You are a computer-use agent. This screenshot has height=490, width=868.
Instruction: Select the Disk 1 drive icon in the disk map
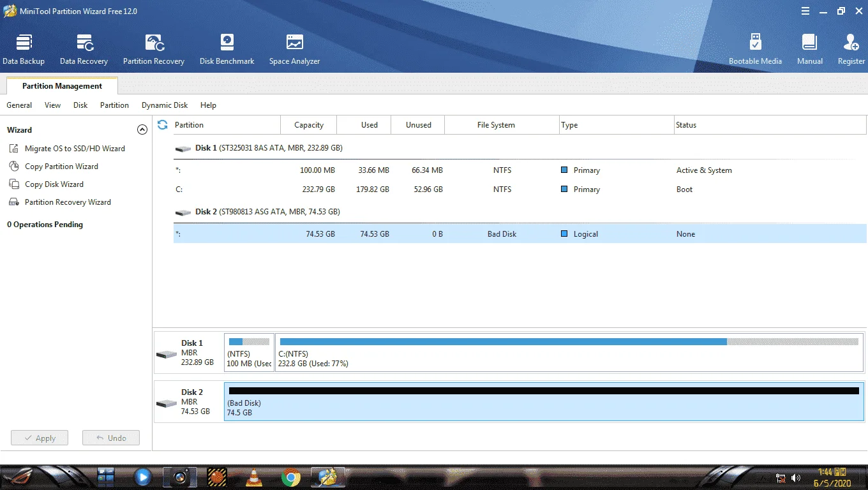coord(167,354)
